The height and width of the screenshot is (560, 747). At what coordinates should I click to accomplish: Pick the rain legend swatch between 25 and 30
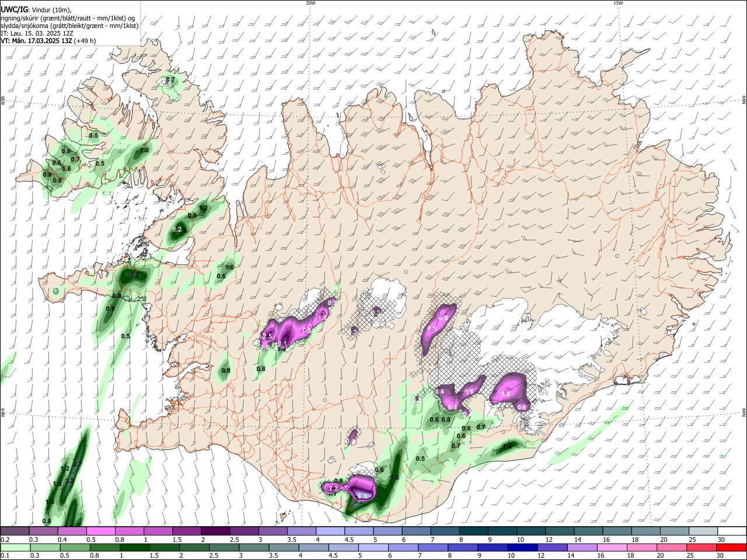701,548
